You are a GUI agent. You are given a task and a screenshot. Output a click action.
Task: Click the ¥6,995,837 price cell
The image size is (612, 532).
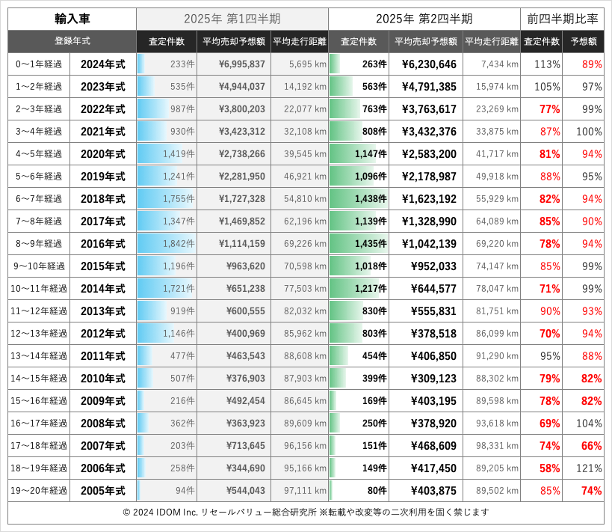click(x=233, y=64)
